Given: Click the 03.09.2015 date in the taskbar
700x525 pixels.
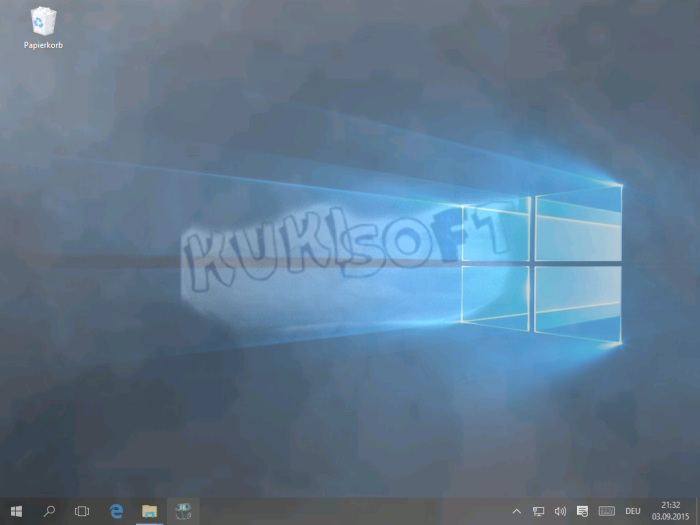Looking at the screenshot, I should (669, 517).
